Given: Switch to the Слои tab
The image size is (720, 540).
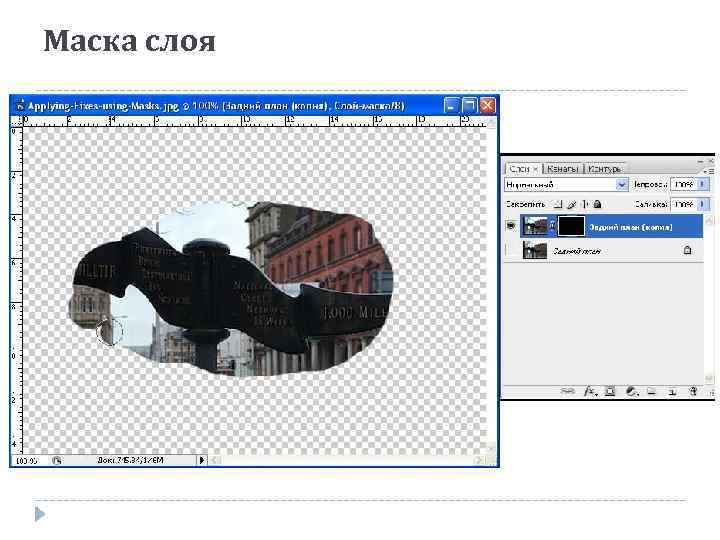Looking at the screenshot, I should [519, 169].
